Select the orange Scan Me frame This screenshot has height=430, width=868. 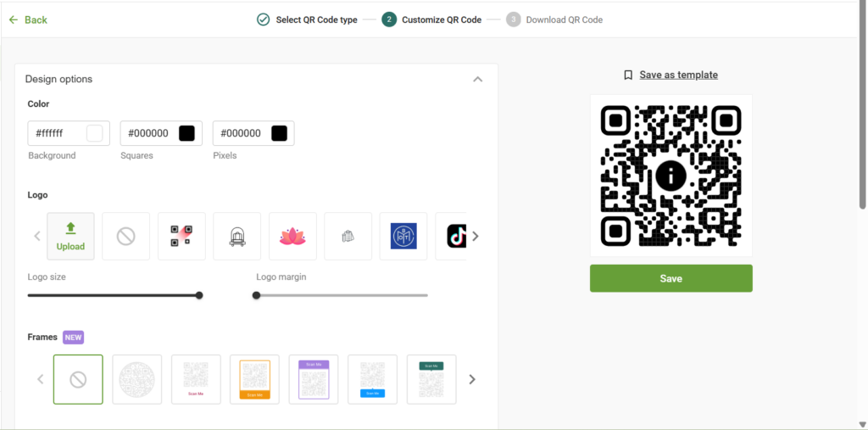point(254,380)
